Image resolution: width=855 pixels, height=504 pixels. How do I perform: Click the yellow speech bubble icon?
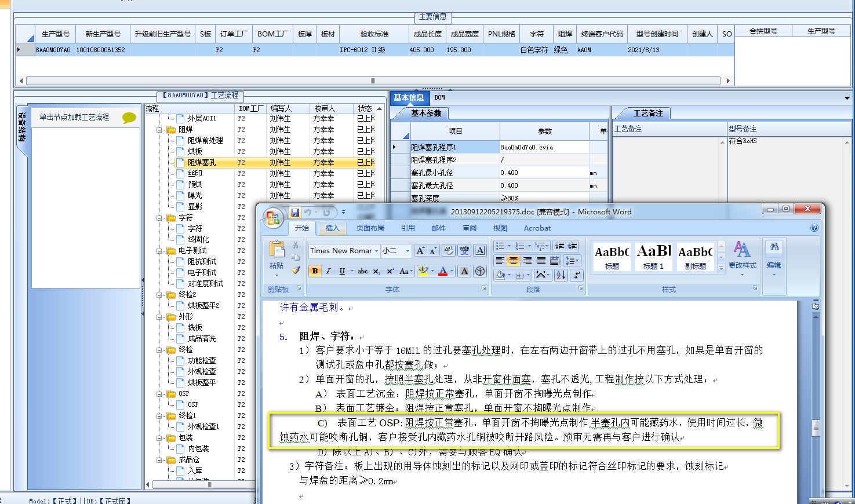click(x=129, y=118)
